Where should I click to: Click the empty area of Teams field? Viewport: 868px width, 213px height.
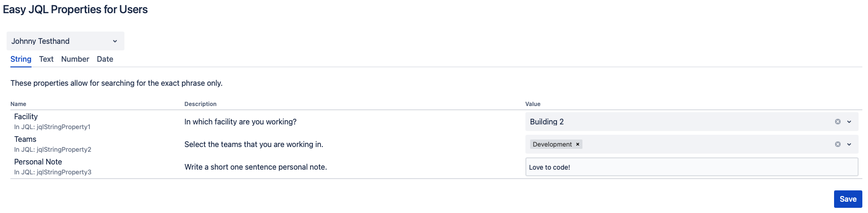point(707,144)
